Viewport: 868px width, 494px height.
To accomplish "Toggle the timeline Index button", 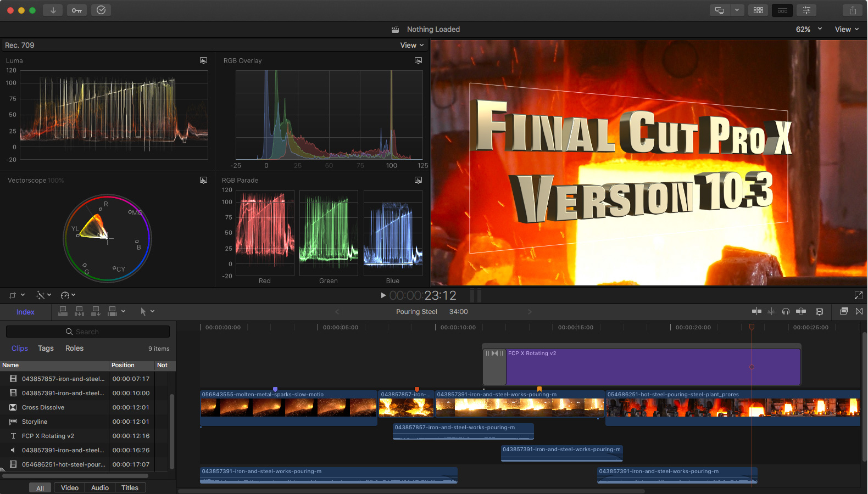I will pos(25,312).
